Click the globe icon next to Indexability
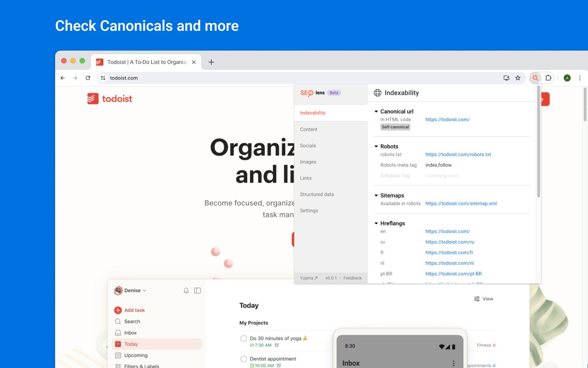Viewport: 588px width, 368px height. tap(378, 93)
